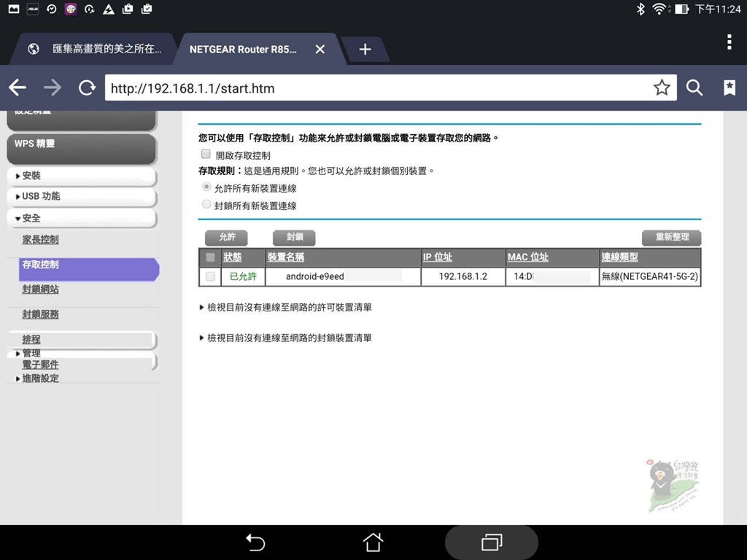
Task: Open the triangle app notification icon
Action: click(109, 9)
